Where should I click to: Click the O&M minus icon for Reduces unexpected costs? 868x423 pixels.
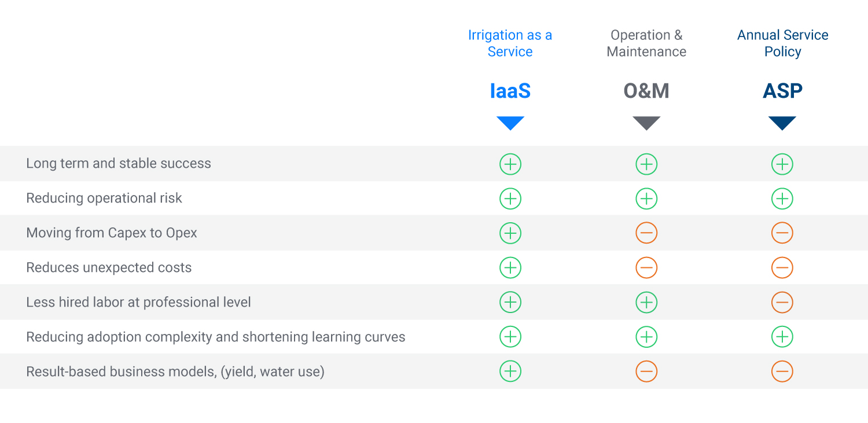pyautogui.click(x=646, y=268)
